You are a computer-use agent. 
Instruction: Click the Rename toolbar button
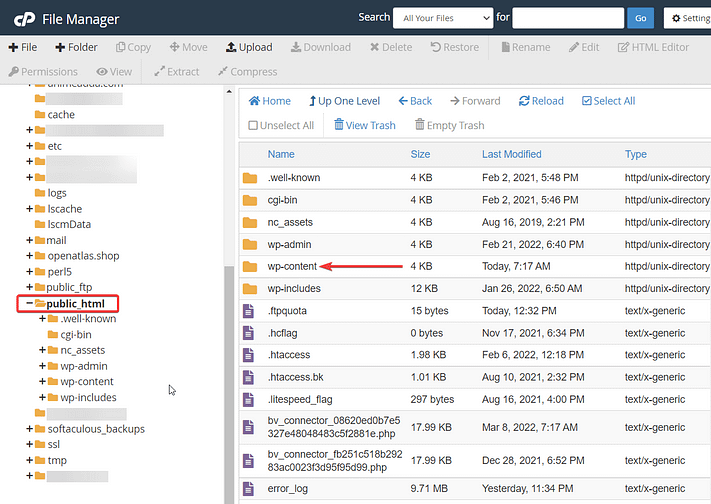coord(526,47)
